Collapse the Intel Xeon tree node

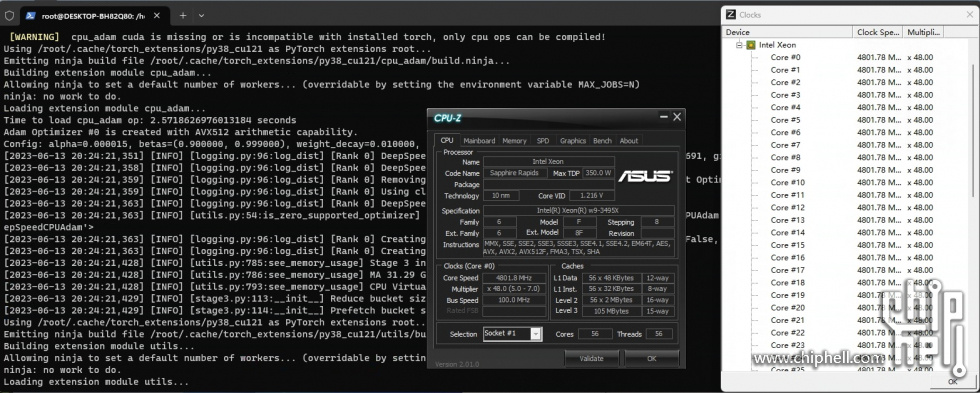click(739, 45)
